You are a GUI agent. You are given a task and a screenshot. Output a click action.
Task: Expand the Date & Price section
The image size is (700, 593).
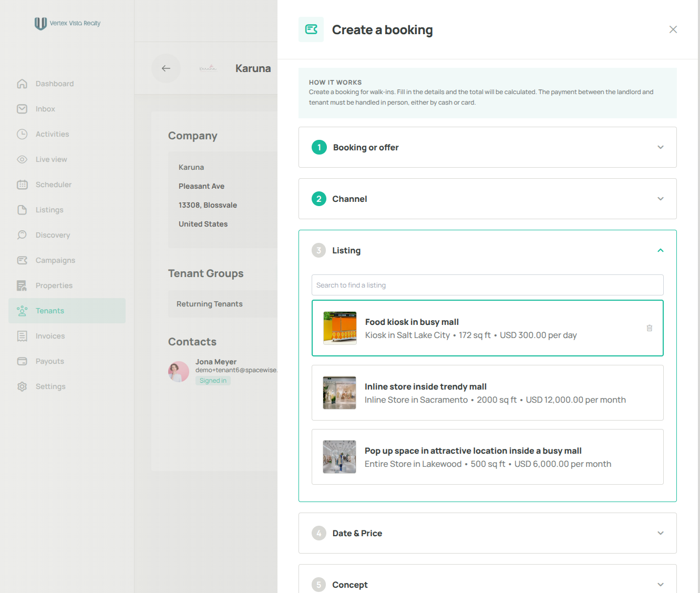488,533
